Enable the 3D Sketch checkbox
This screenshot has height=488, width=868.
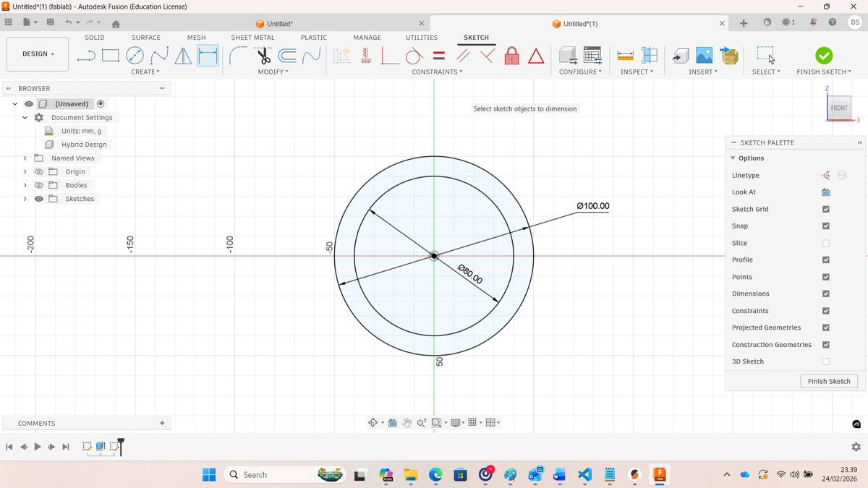click(x=825, y=361)
